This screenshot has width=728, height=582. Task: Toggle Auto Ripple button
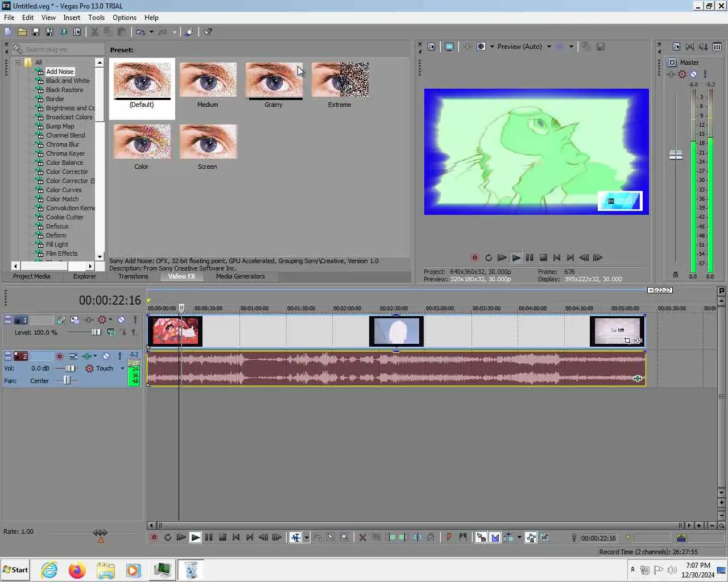click(508, 537)
